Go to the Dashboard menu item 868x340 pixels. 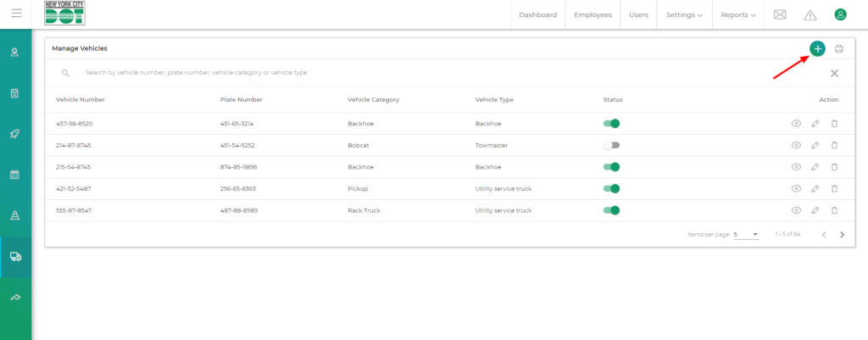pos(537,14)
